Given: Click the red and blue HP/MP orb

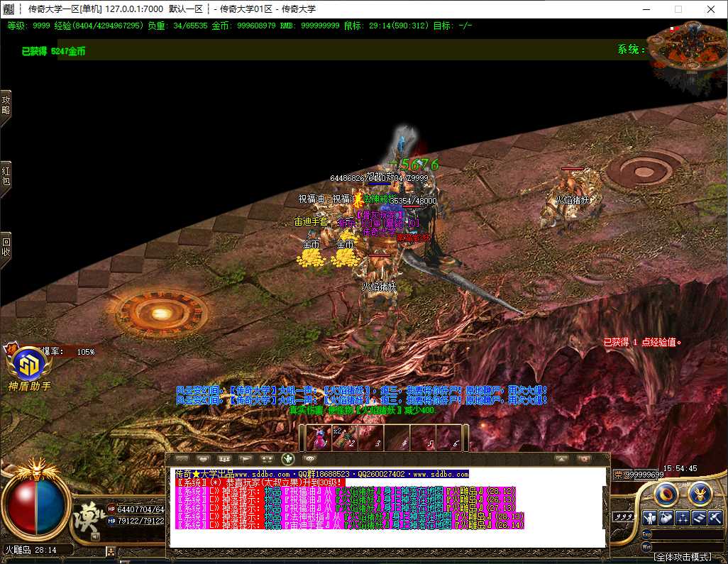Looking at the screenshot, I should (x=36, y=507).
